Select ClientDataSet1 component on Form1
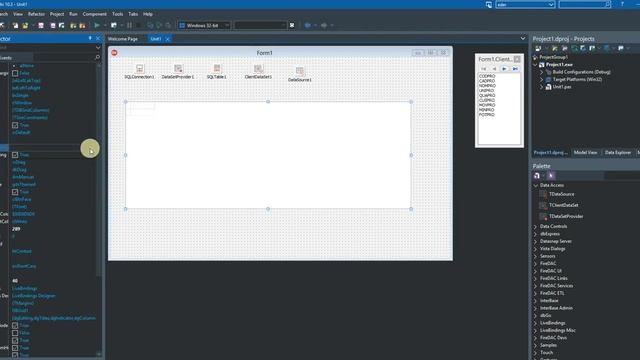 [x=258, y=71]
